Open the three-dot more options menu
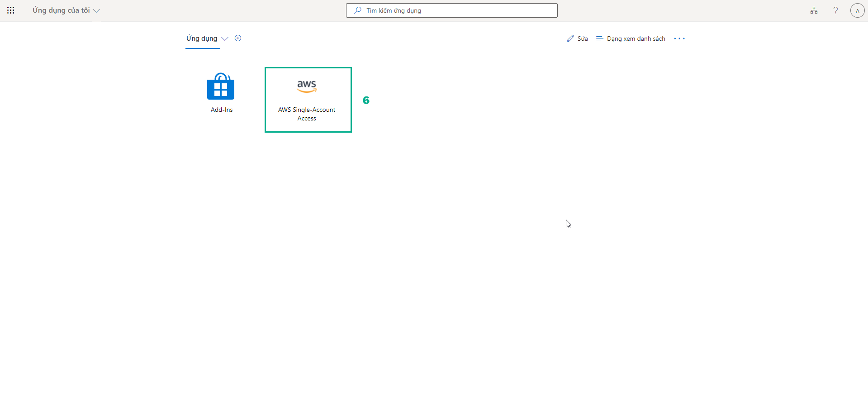The width and height of the screenshot is (868, 417). click(x=679, y=39)
